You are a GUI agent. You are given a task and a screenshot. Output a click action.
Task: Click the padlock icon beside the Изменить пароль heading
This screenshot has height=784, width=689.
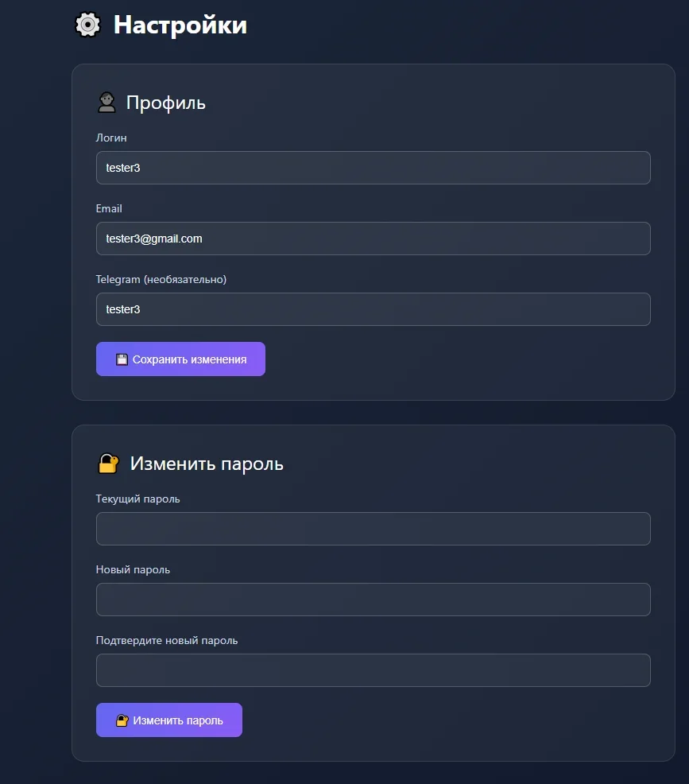pyautogui.click(x=108, y=464)
